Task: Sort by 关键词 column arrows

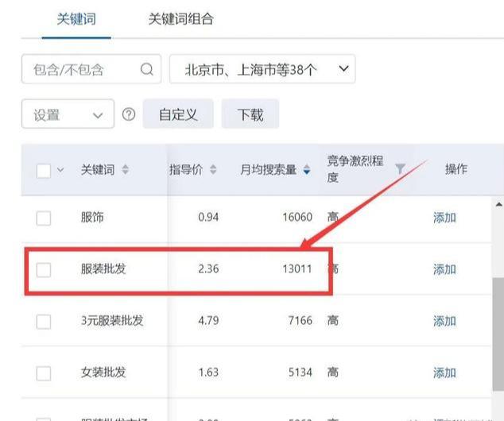Action: coord(126,170)
